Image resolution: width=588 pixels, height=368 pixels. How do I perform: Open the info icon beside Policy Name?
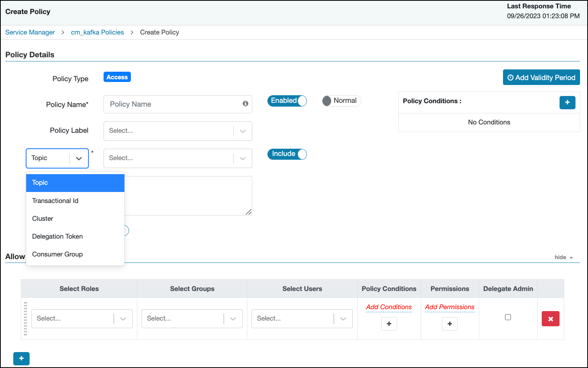(x=245, y=104)
